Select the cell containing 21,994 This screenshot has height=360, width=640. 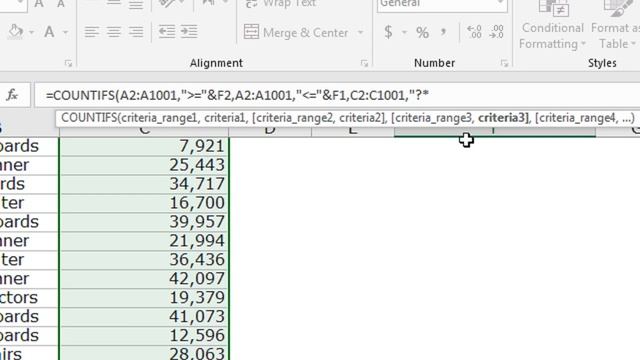[x=144, y=241]
